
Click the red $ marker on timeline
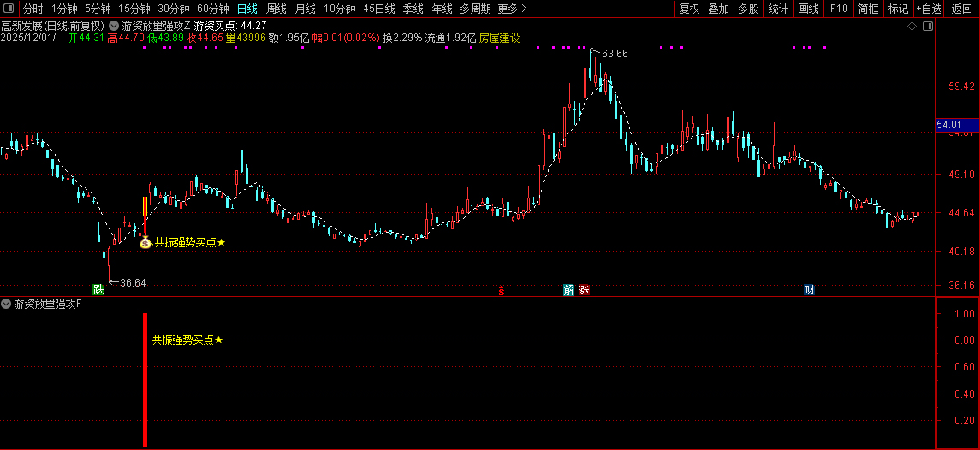(502, 290)
